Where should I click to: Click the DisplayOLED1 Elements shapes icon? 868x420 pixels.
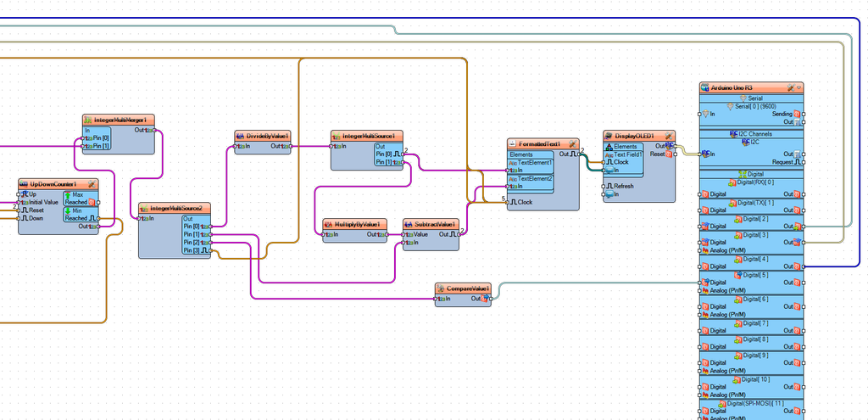point(609,147)
